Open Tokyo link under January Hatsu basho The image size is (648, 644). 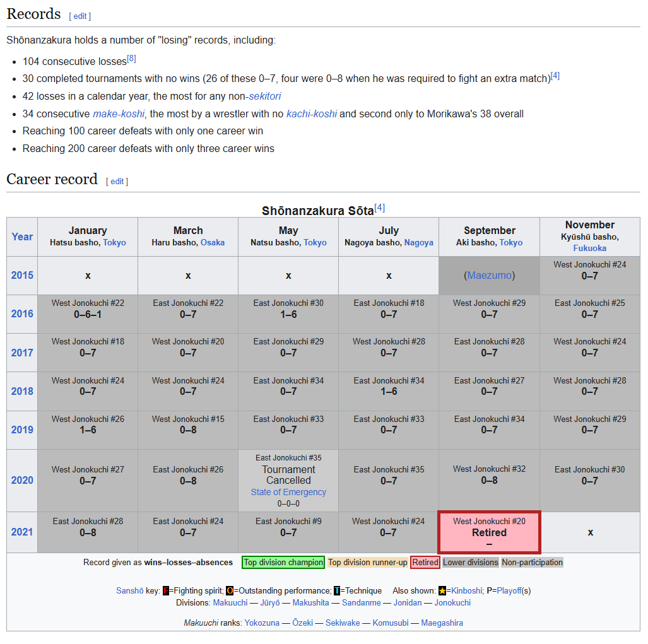coord(114,242)
